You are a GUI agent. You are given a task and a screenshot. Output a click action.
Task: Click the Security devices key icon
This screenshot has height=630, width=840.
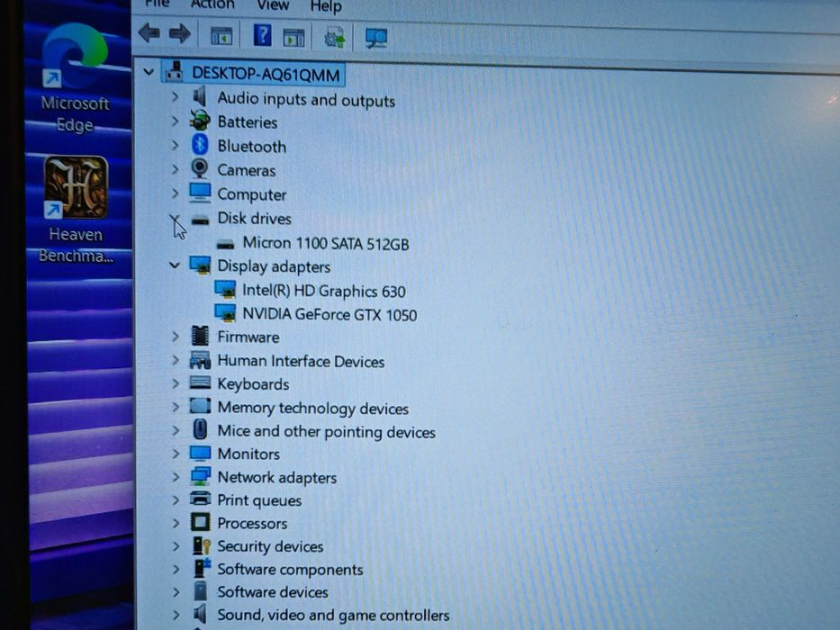(x=202, y=546)
